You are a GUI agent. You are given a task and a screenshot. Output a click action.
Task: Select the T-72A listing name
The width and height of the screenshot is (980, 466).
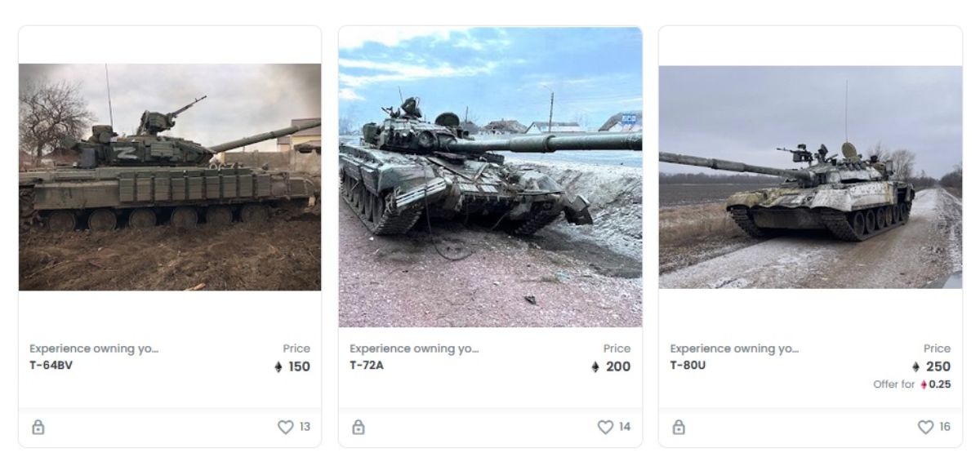click(367, 366)
